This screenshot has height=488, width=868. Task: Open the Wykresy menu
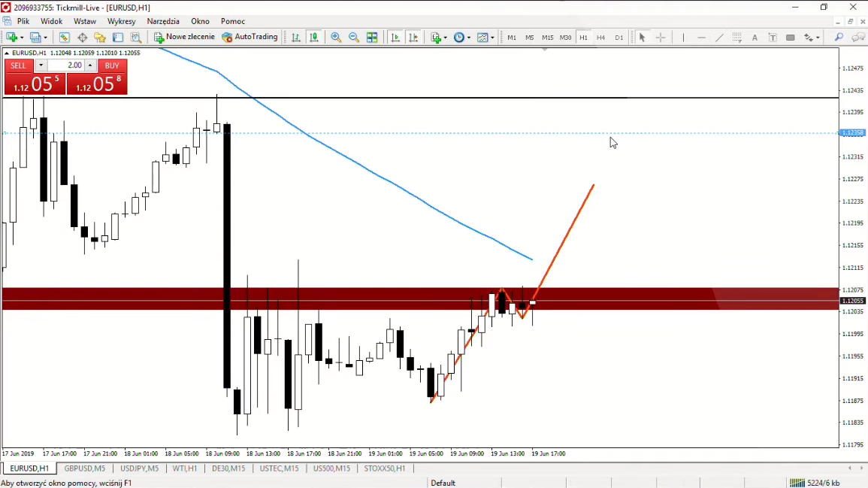click(x=121, y=21)
